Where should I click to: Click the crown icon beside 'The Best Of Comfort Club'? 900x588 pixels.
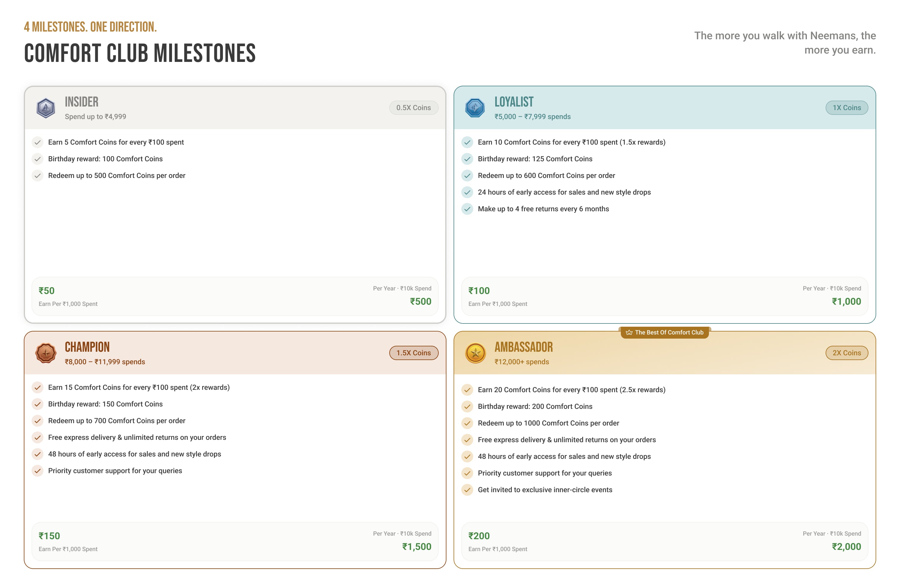tap(629, 332)
